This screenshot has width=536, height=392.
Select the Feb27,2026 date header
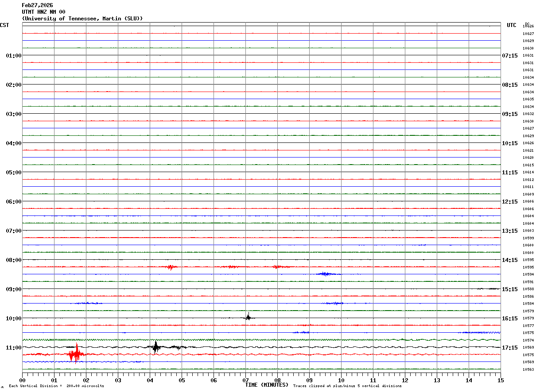[x=37, y=5]
